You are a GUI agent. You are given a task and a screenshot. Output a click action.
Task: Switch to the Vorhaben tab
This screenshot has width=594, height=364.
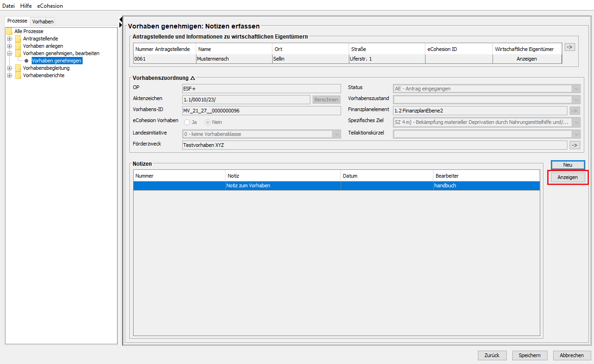coord(43,22)
